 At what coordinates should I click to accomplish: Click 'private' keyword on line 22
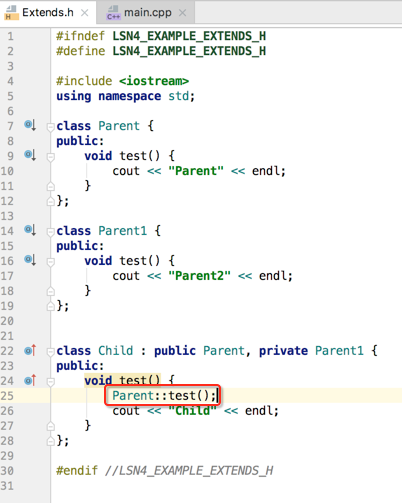283,350
